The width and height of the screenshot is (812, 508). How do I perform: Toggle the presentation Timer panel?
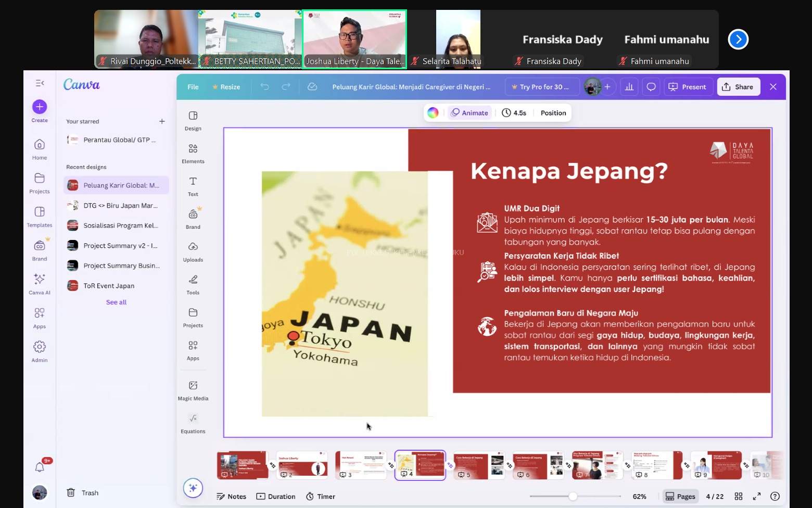(x=320, y=496)
